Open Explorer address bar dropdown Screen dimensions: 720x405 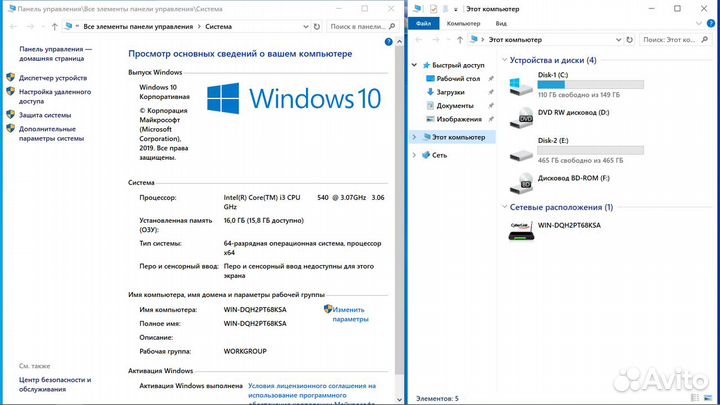[x=618, y=40]
